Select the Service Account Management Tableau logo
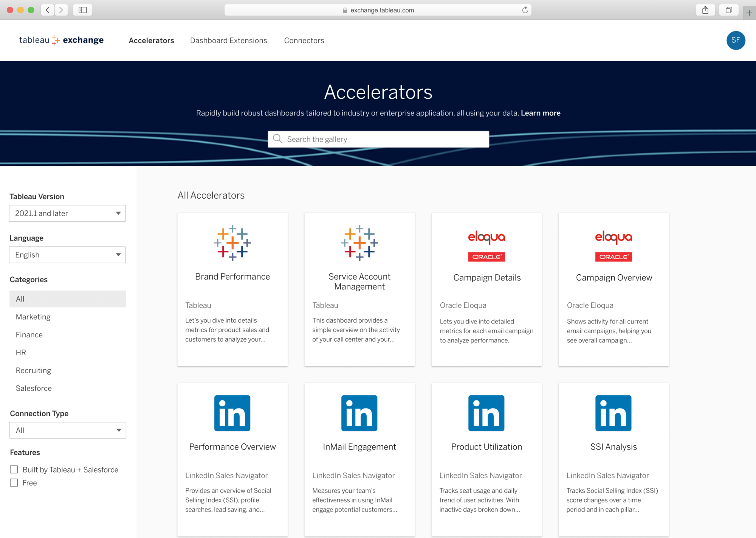 click(359, 243)
